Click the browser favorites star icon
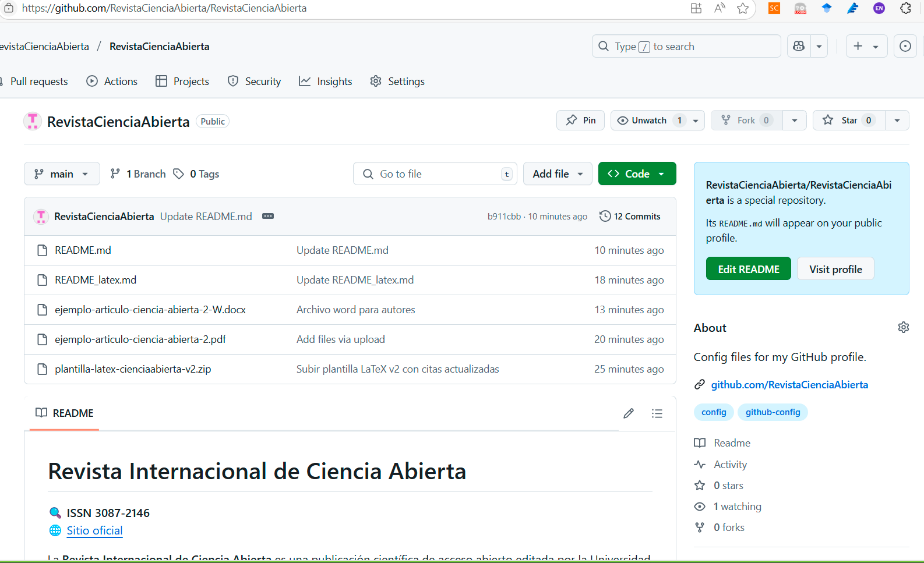Viewport: 924px width, 563px height. [x=743, y=8]
